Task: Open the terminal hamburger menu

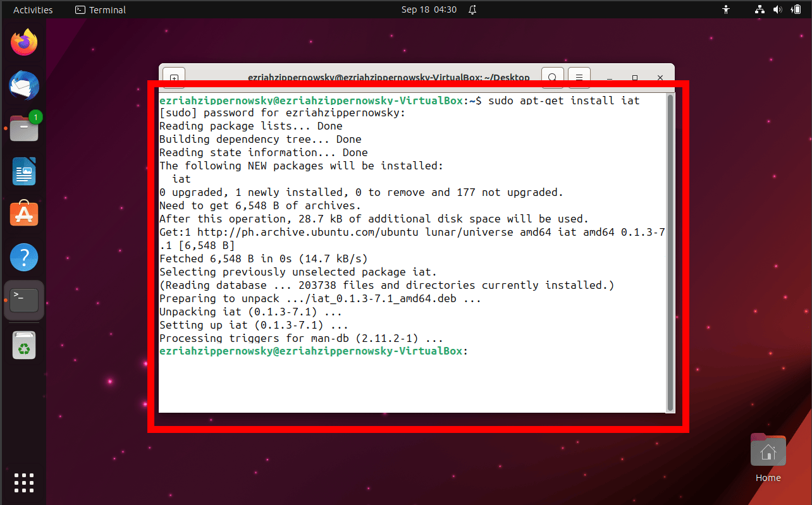Action: tap(579, 77)
